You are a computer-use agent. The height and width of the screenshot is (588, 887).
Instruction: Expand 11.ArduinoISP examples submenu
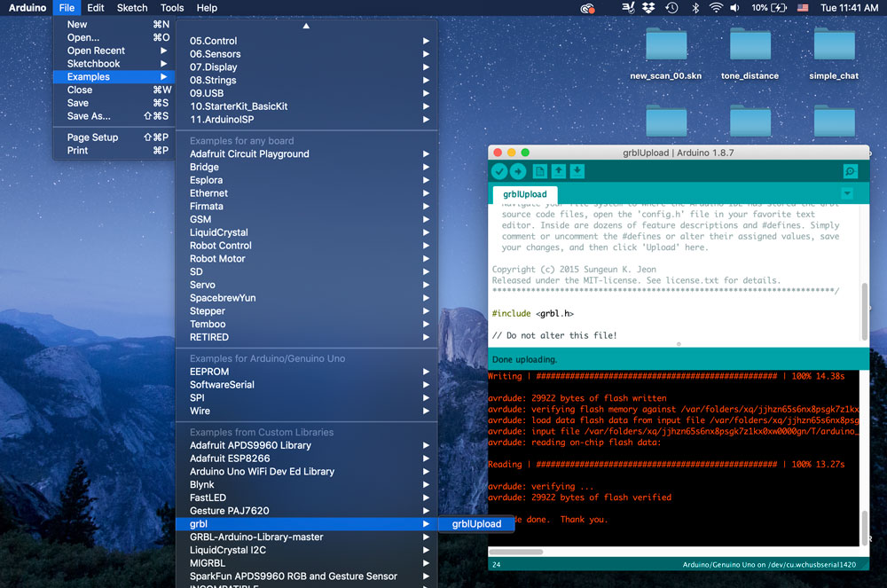(307, 120)
